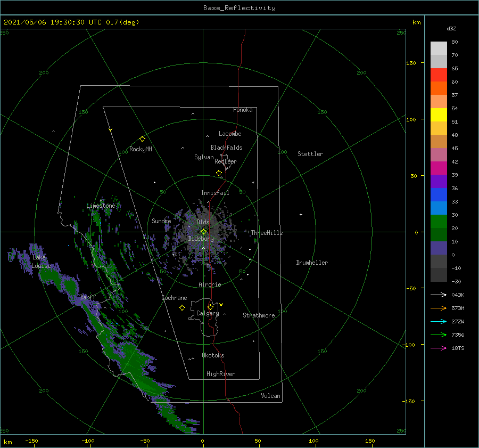Viewport: 479px width, 448px height.
Task: Click the Stettler label
Action: 310,154
